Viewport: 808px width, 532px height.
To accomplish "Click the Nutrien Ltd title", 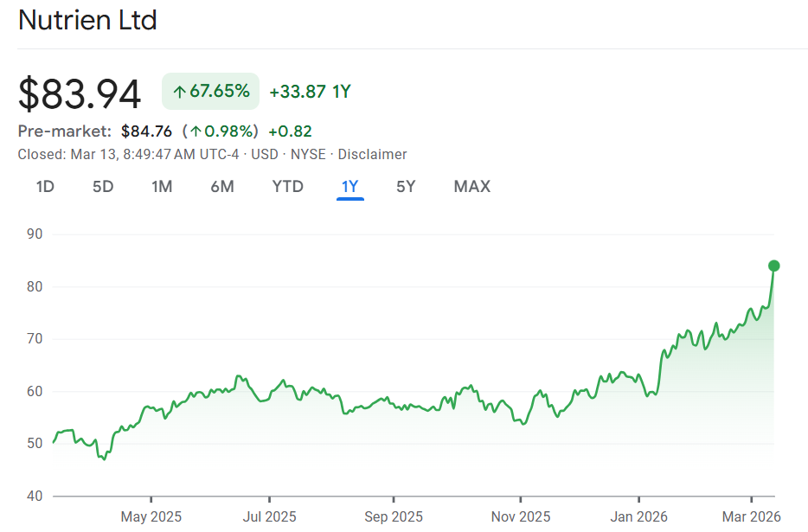I will pos(87,21).
